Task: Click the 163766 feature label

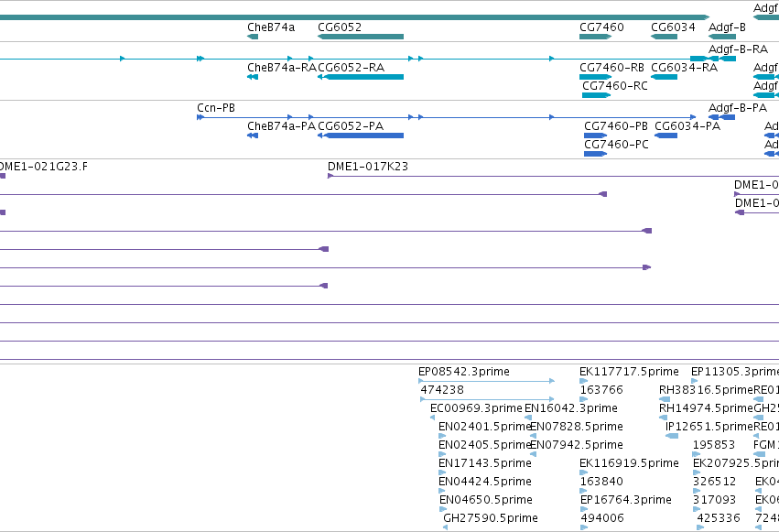Action: (601, 390)
